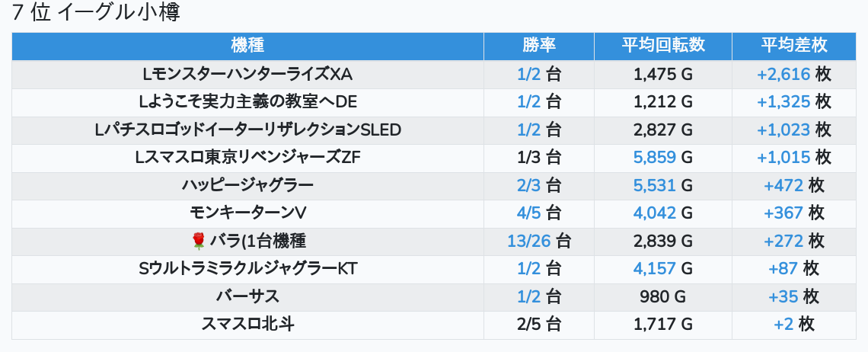The height and width of the screenshot is (352, 868).
Task: Select the Lようこそ実力主義の教室へDE machine name
Action: 247,102
